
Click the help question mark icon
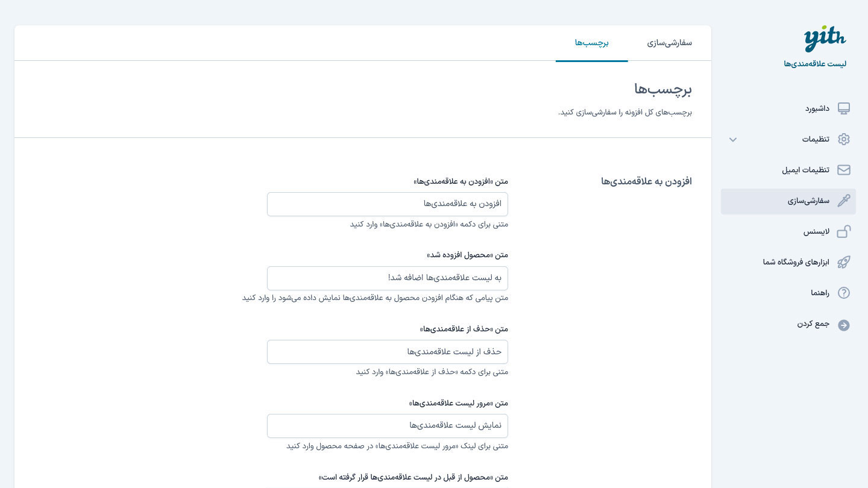tap(844, 293)
